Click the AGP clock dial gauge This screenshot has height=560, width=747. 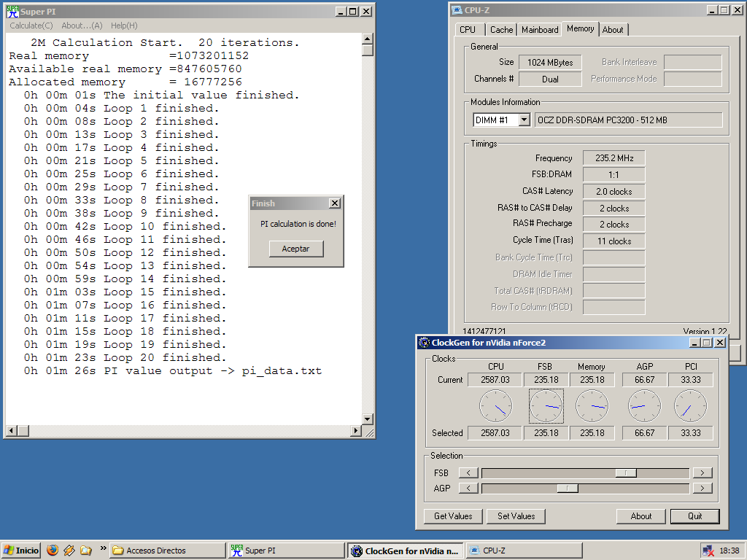tap(644, 406)
